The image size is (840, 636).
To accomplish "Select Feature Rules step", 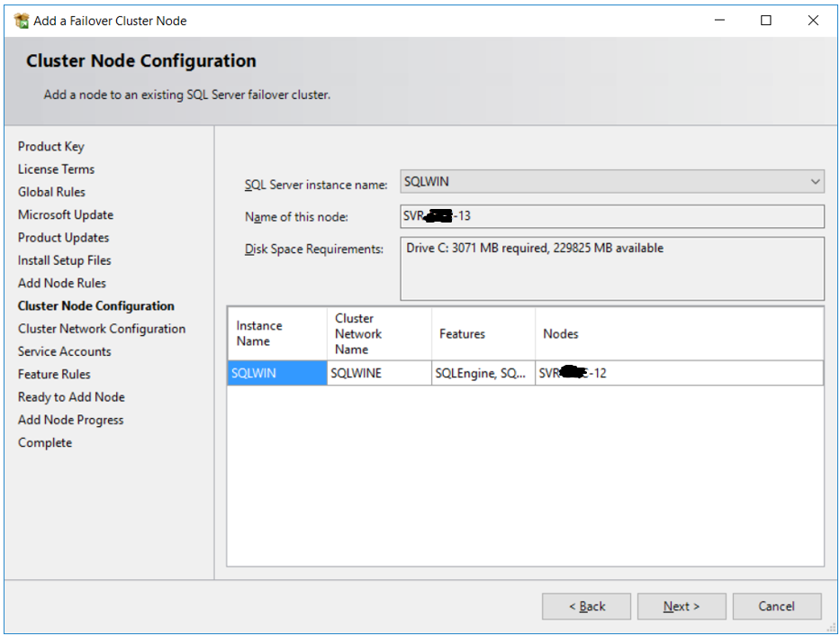I will pyautogui.click(x=54, y=374).
